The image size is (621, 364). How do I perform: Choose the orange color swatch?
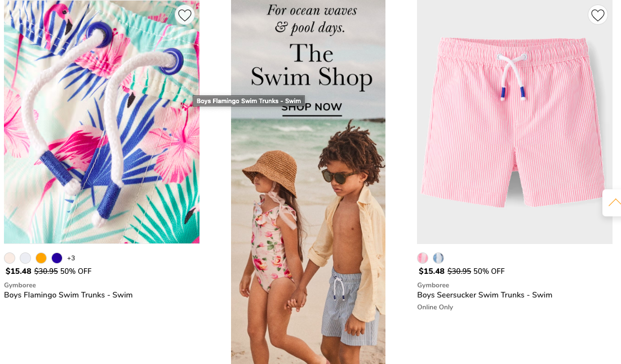coord(41,258)
